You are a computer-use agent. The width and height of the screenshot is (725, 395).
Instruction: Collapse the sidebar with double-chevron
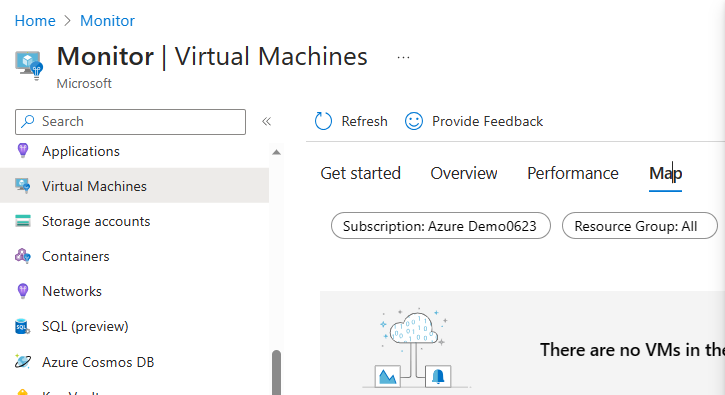pos(266,121)
